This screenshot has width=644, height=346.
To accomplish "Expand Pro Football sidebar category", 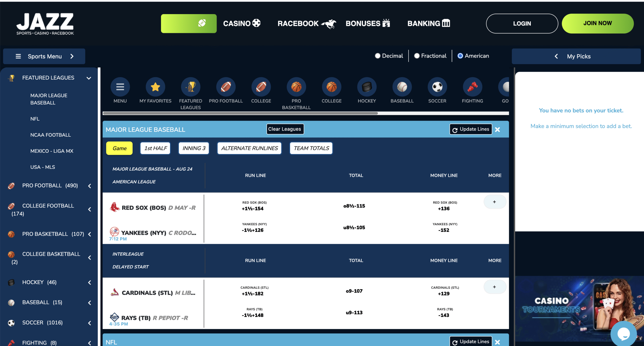I will 89,186.
